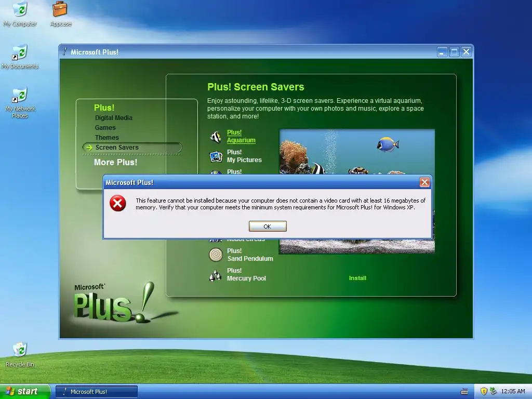Click the 12:05 AM system clock

tap(513, 391)
